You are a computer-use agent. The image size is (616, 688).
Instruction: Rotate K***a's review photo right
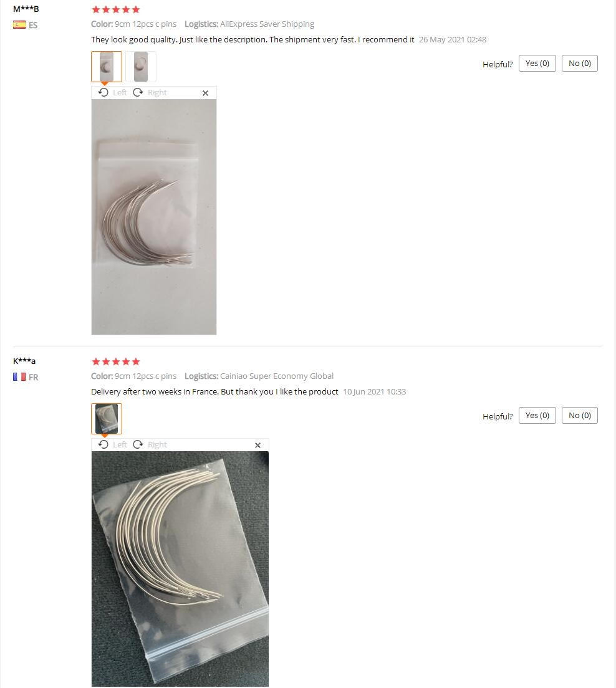[150, 444]
